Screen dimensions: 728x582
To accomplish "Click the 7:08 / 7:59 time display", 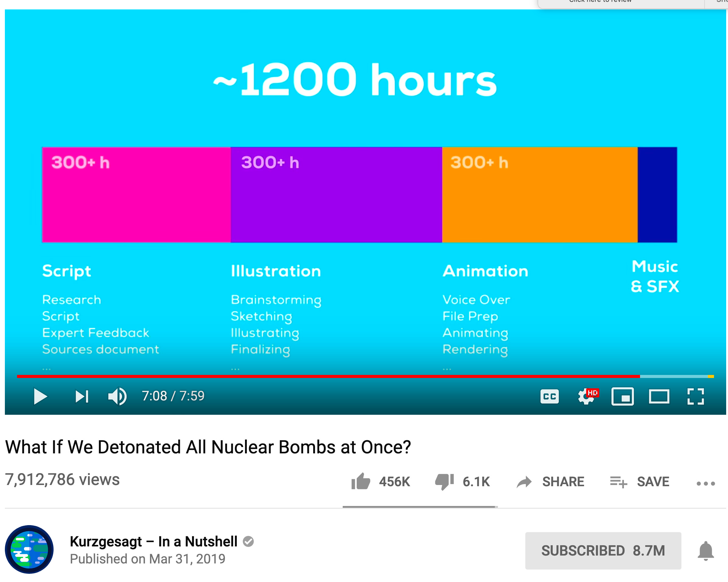I will [x=173, y=396].
